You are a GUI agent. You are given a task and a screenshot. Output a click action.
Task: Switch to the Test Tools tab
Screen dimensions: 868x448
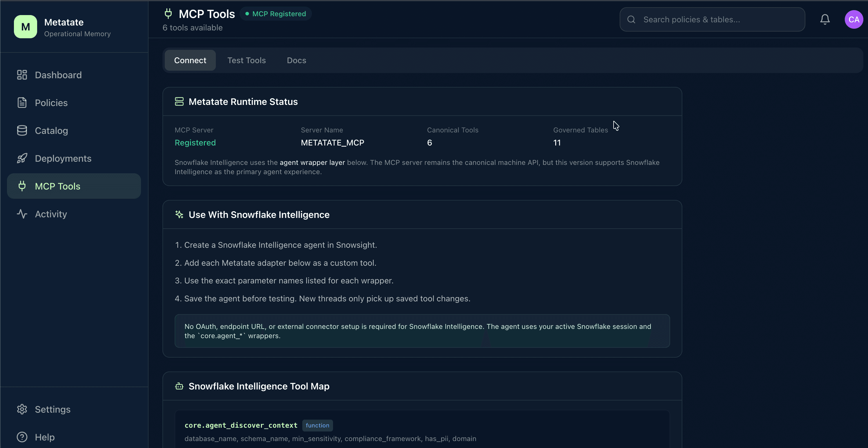(x=247, y=60)
